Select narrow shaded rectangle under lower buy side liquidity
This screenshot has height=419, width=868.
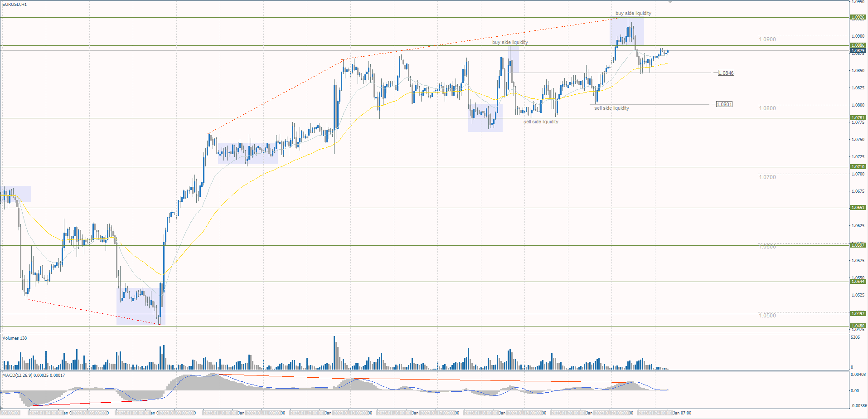click(x=513, y=59)
